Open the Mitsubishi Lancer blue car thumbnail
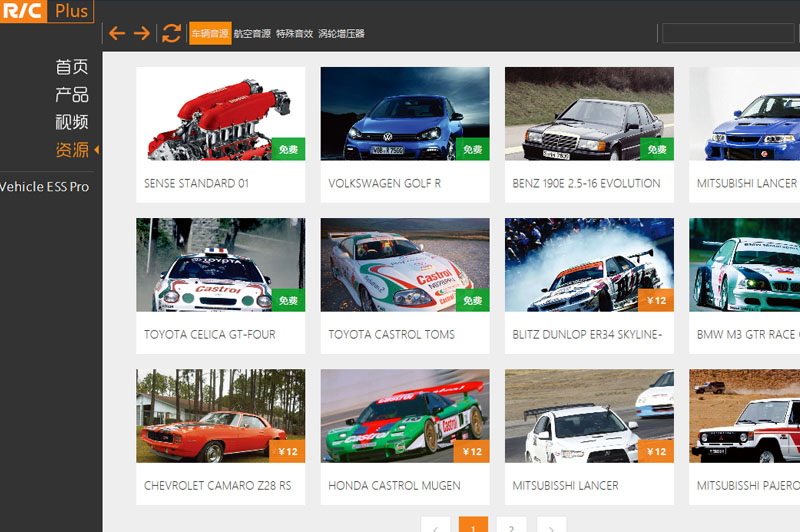The height and width of the screenshot is (532, 800). 744,114
